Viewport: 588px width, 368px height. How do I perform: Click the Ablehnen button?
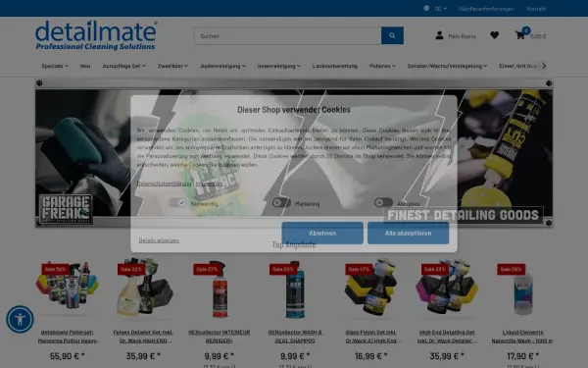(322, 233)
